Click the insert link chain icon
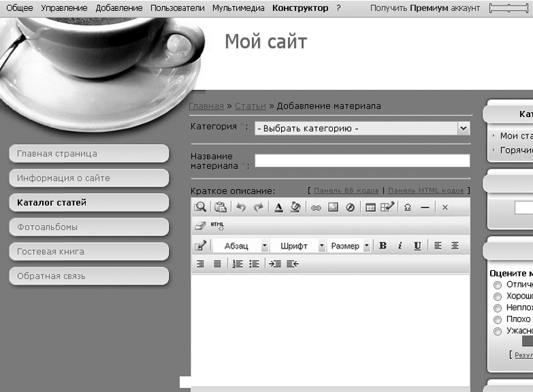Screen dimensions: 533x392 point(316,207)
